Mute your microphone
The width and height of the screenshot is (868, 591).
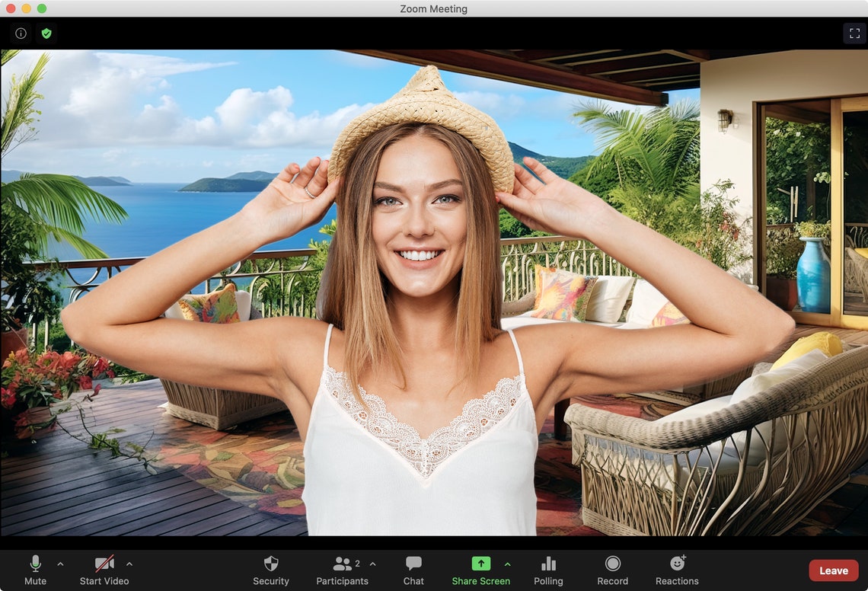(35, 570)
